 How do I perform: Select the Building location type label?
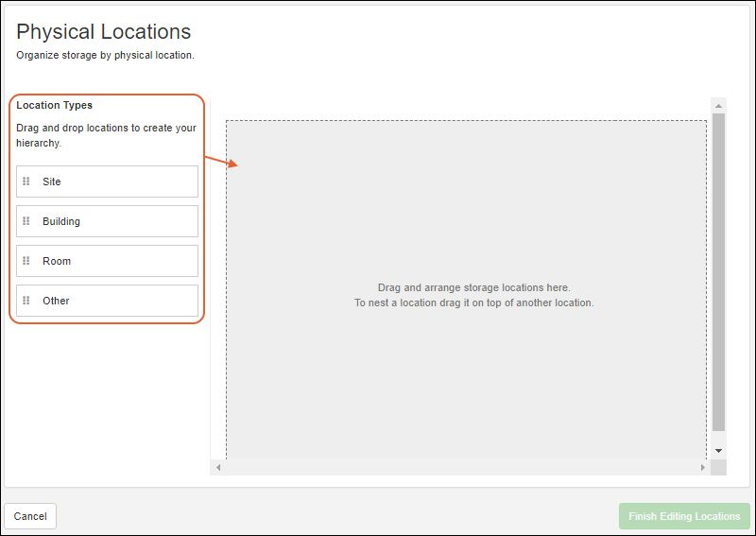[61, 221]
